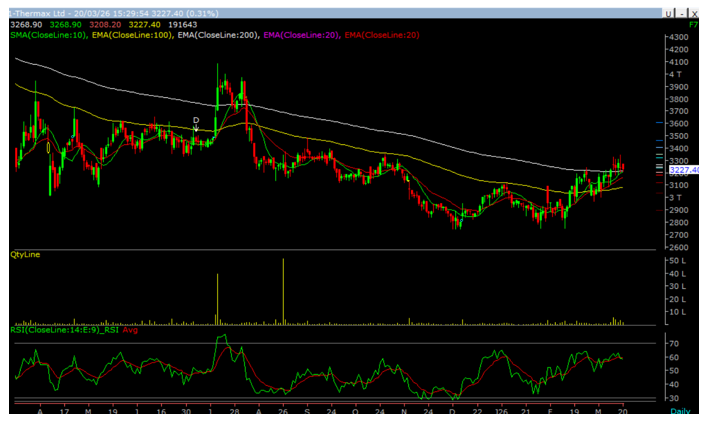Click the 70 level on RSI axis
The height and width of the screenshot is (425, 707).
click(x=674, y=343)
